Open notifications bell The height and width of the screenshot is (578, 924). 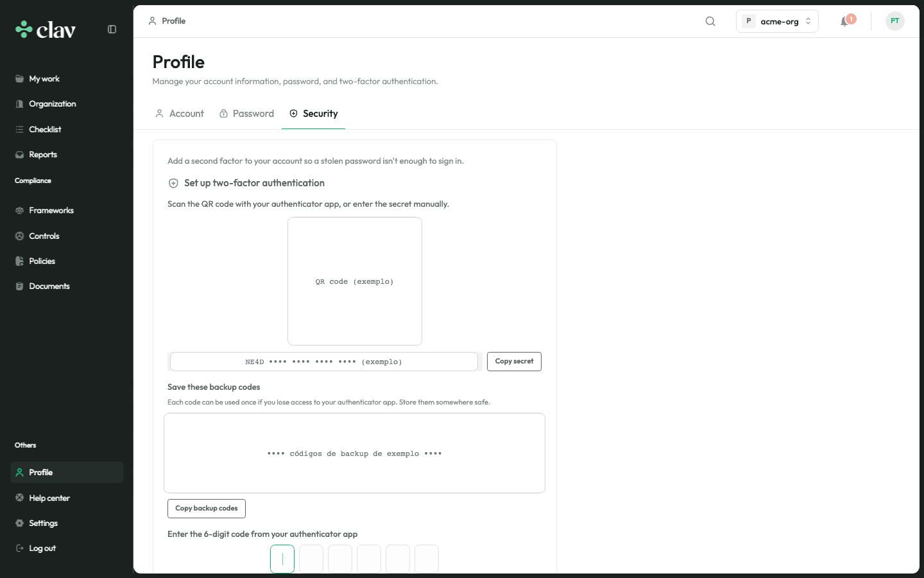845,21
